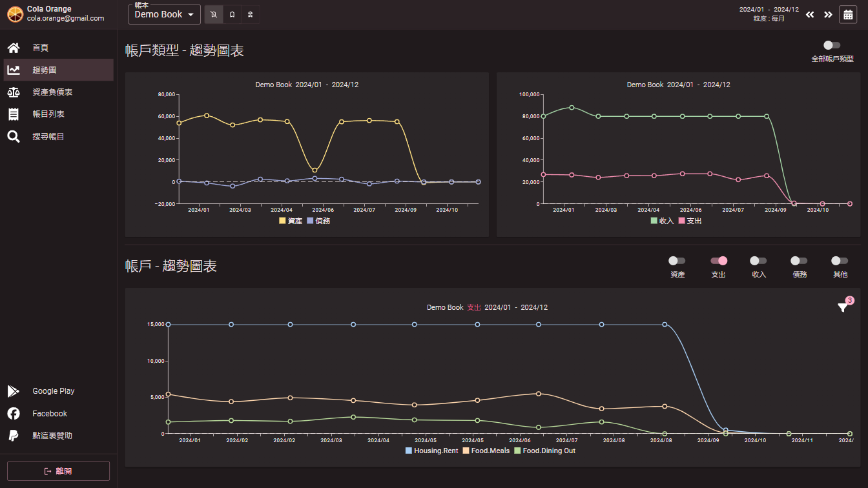Image resolution: width=868 pixels, height=488 pixels.
Task: Disable the 支出 account toggle
Action: 718,261
